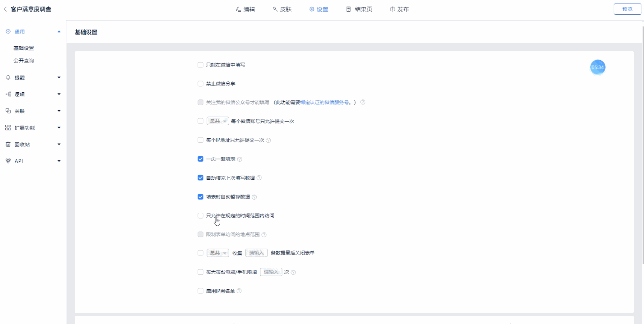This screenshot has height=324, width=644.
Task: Select 公开查询 in the sidebar
Action: [24, 61]
